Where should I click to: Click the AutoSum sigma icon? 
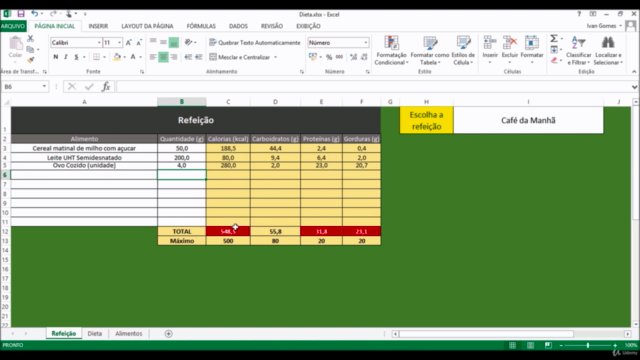coord(554,39)
